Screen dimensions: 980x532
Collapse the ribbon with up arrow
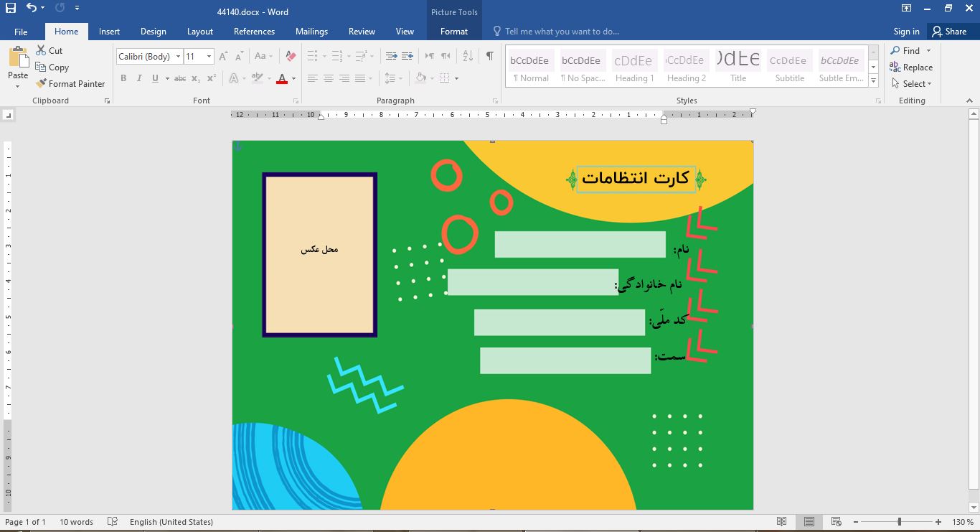pos(969,101)
